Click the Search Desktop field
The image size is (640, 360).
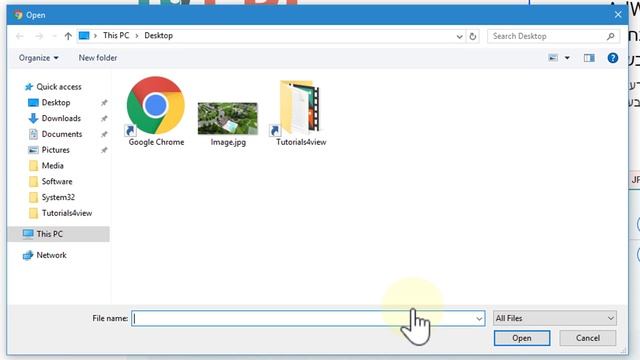tap(553, 36)
